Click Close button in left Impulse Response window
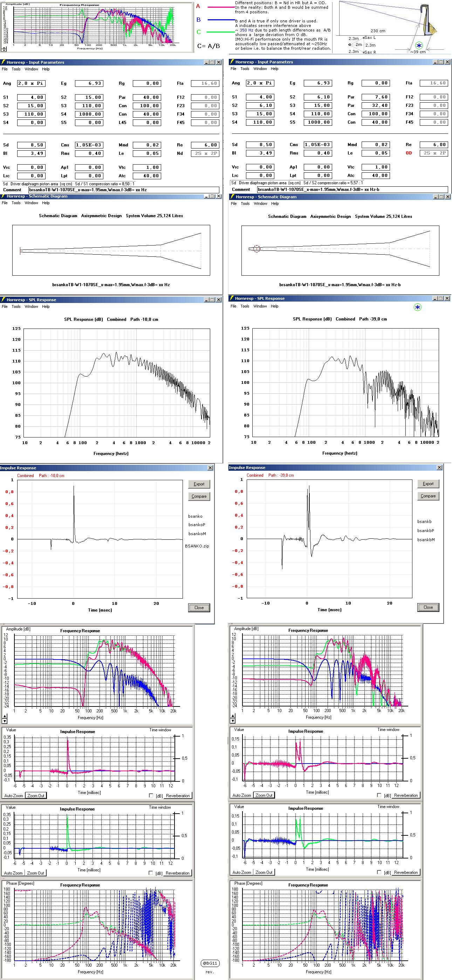The width and height of the screenshot is (452, 980). [x=199, y=608]
